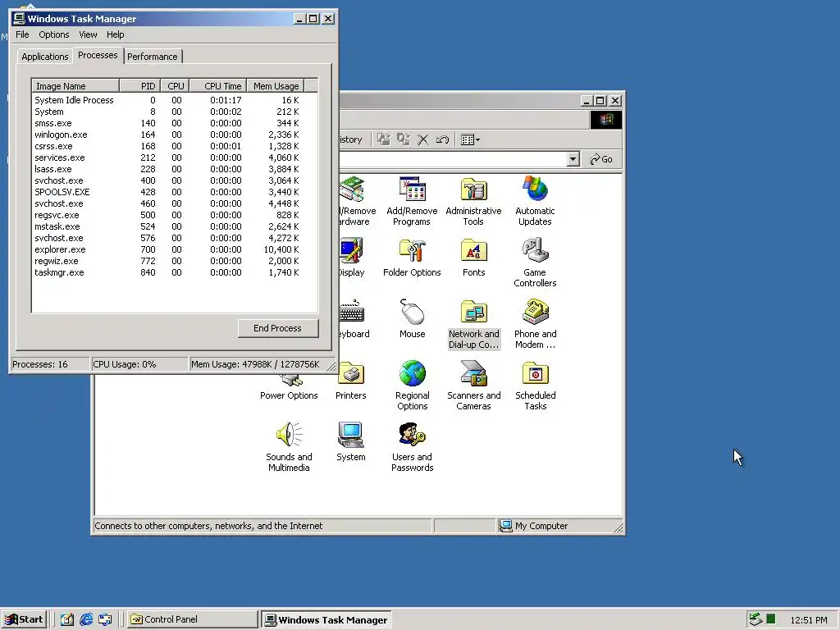The height and width of the screenshot is (630, 840).
Task: Open the Administrative Tools folder icon
Action: click(x=473, y=201)
